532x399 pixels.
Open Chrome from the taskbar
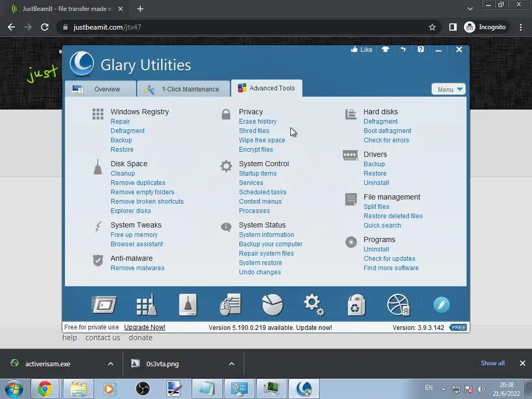45,389
